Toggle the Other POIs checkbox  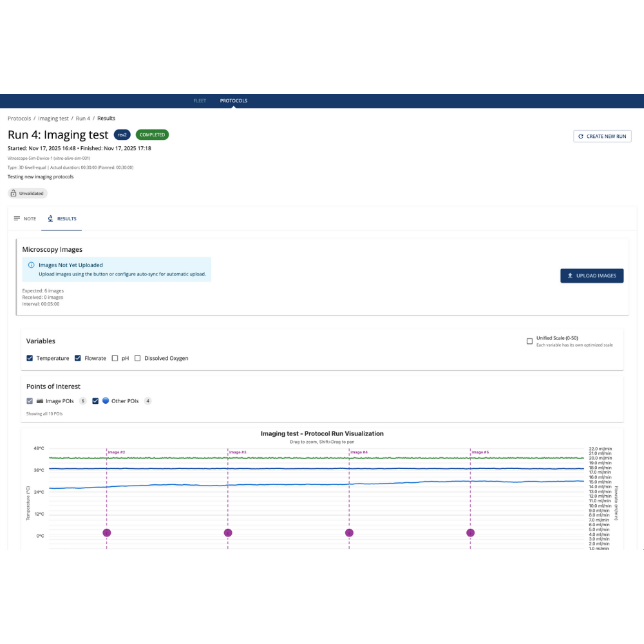(x=95, y=401)
